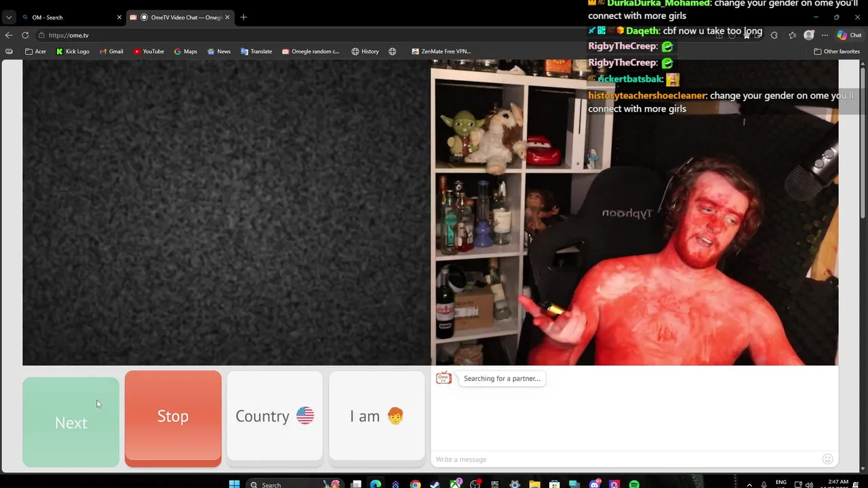Screen dimensions: 868x488
Task: Open File Explorer from the taskbar
Action: click(535, 484)
